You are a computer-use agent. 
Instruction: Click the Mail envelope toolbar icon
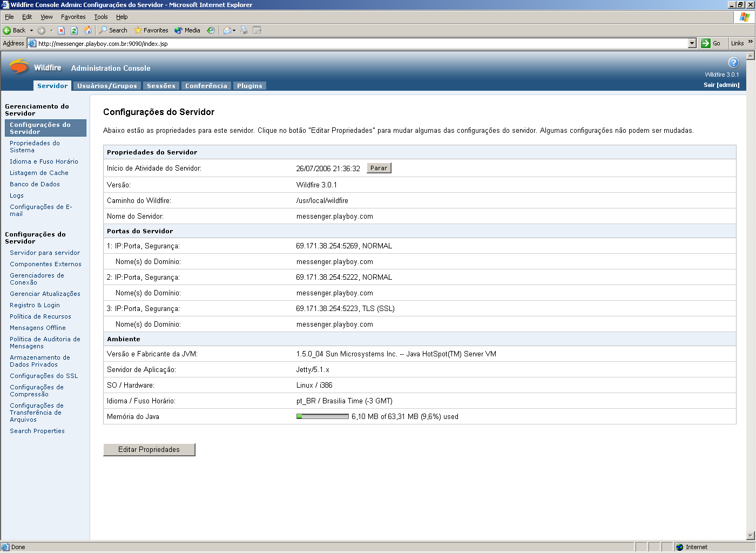click(227, 30)
